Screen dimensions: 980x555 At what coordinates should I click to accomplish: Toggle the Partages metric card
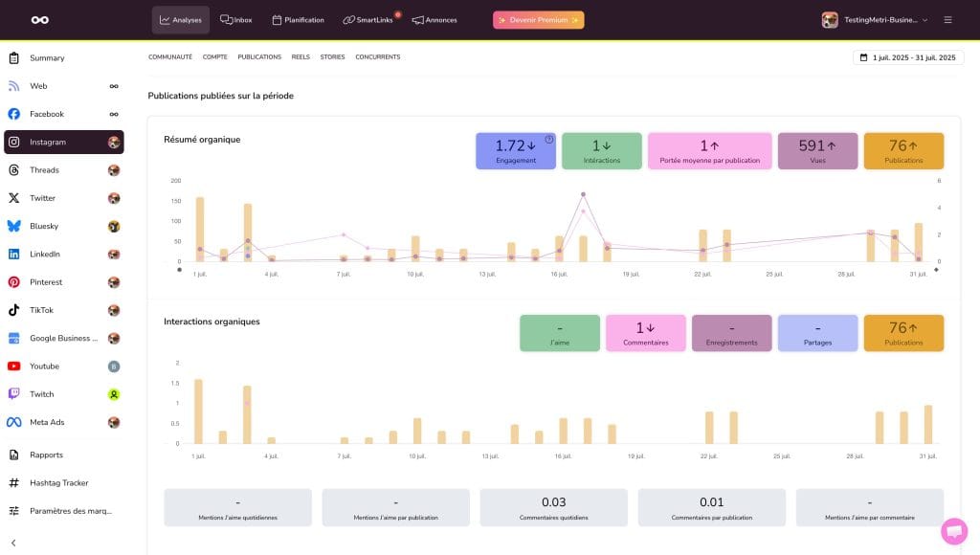(x=816, y=333)
